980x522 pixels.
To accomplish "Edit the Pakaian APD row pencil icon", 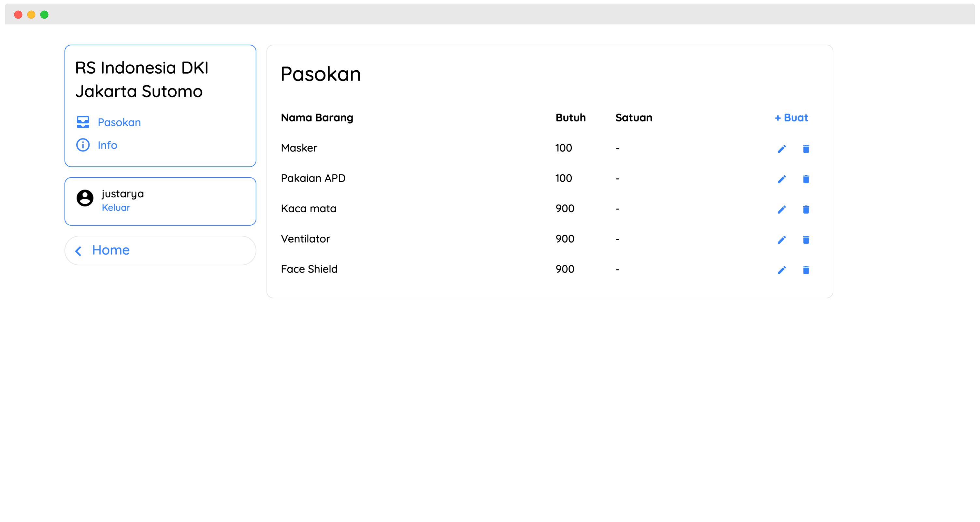I will (x=781, y=179).
